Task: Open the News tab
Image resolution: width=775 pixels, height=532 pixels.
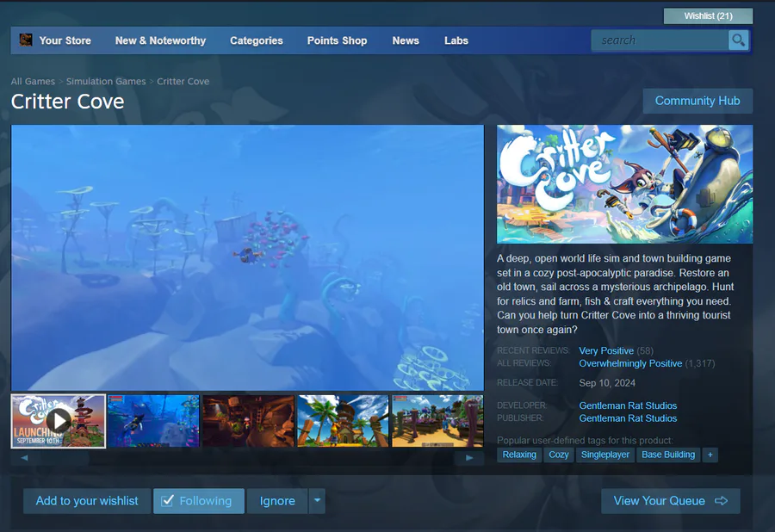Action: [x=406, y=40]
